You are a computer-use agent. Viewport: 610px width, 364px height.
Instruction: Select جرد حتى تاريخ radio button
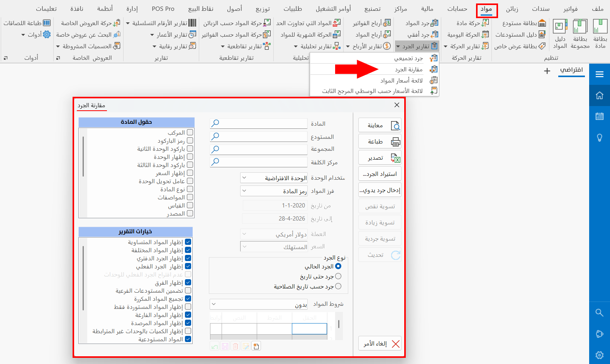tap(338, 276)
